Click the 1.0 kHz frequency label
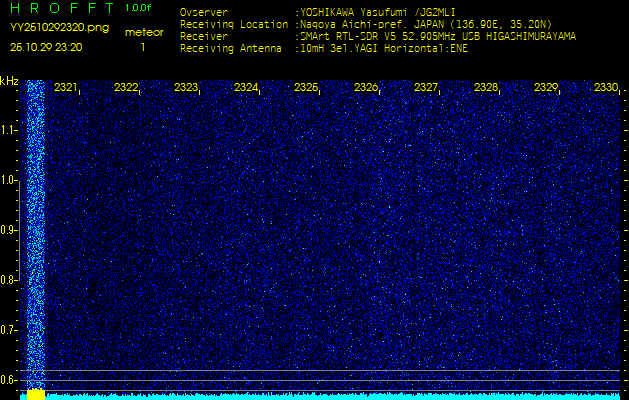629x400 pixels. (9, 180)
